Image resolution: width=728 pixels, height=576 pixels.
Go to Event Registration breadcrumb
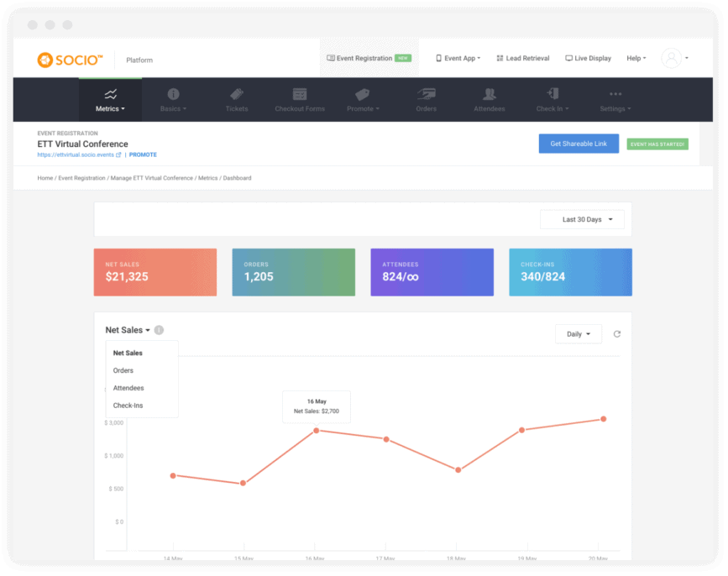(81, 178)
